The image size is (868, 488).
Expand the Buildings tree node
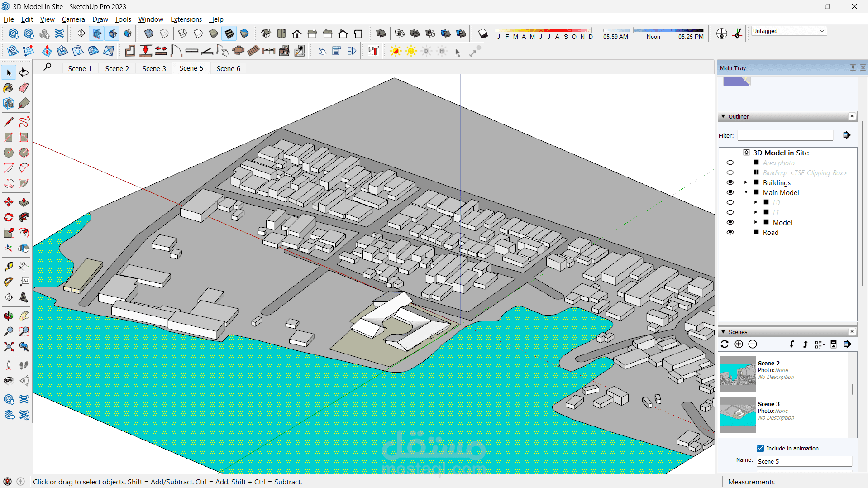point(746,182)
